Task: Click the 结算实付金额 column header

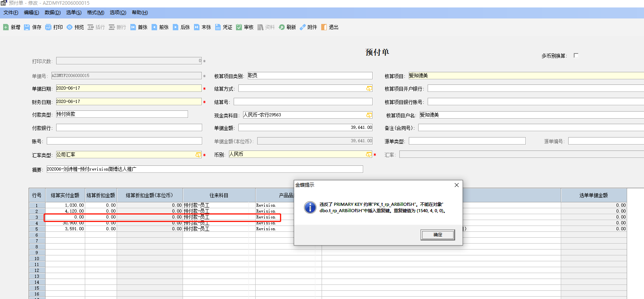Action: [x=65, y=195]
